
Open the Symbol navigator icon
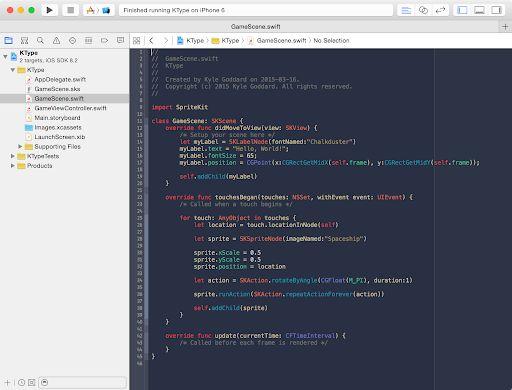point(24,41)
